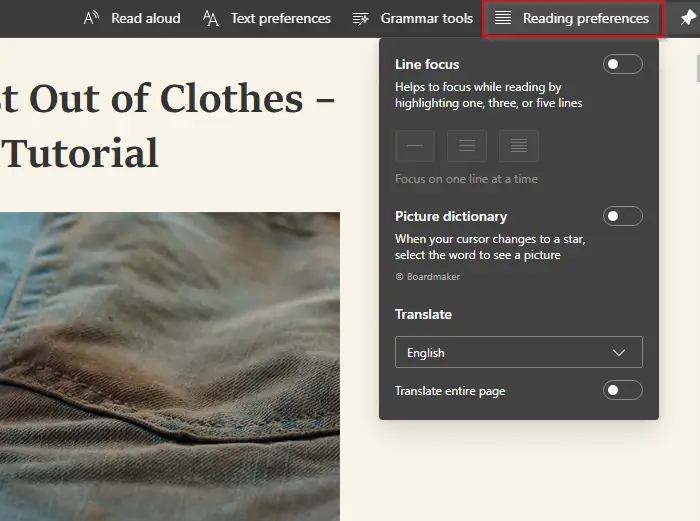This screenshot has height=521, width=700.
Task: Toggle Translate entire page on
Action: point(623,390)
